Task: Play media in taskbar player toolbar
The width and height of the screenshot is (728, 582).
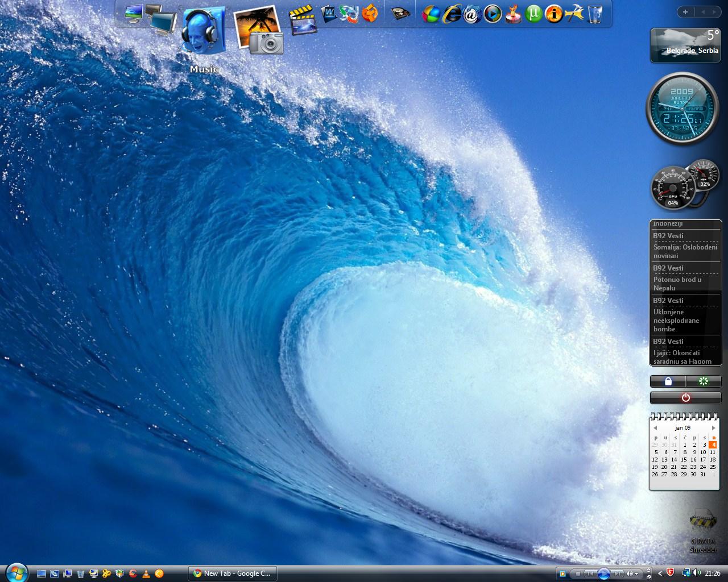Action: coord(603,573)
